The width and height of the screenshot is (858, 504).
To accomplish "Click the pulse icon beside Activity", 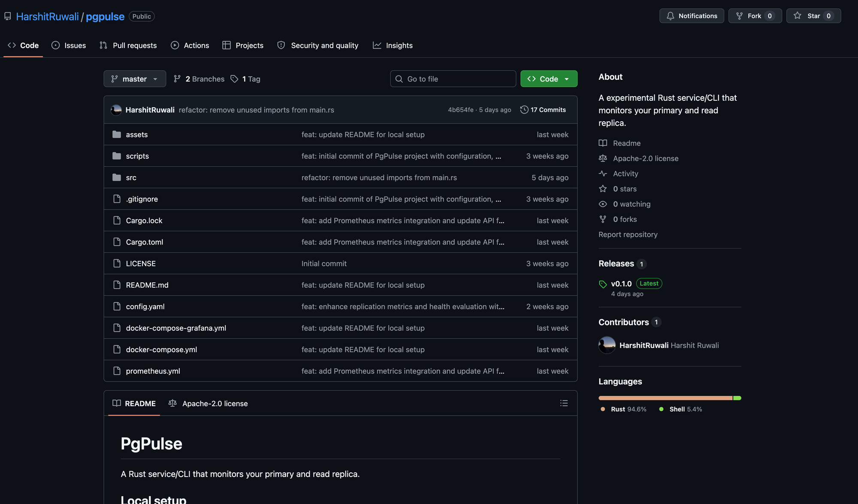I will tap(603, 174).
